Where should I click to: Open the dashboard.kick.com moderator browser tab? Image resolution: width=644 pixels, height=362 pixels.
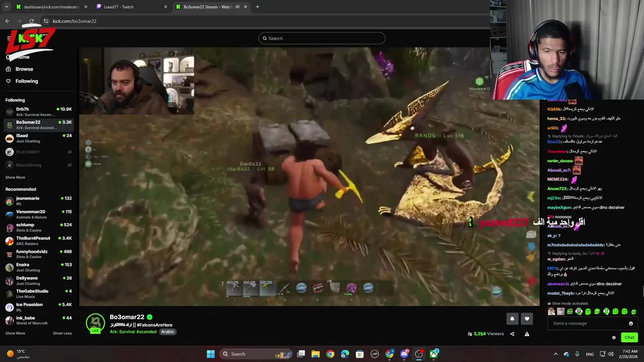click(52, 7)
